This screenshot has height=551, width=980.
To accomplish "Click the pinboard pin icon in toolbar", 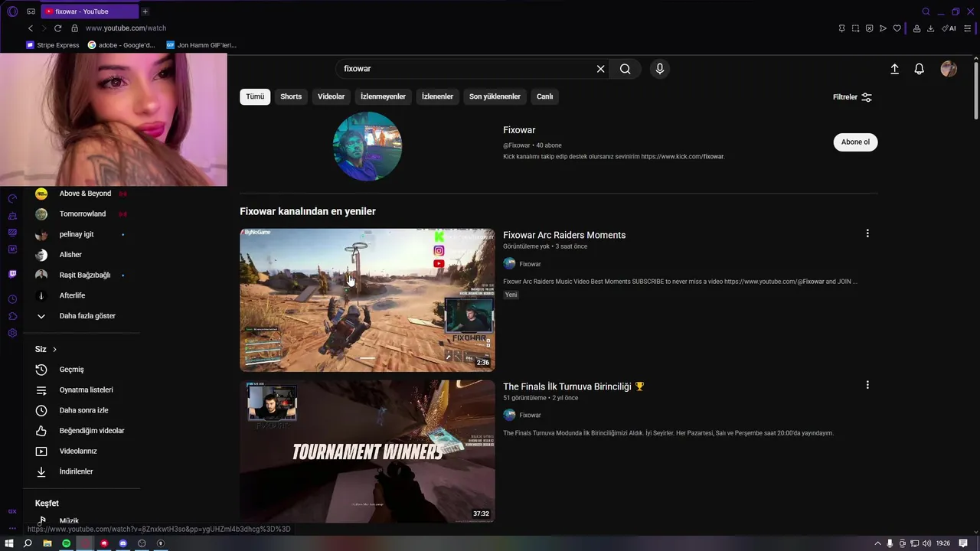I will click(x=841, y=28).
